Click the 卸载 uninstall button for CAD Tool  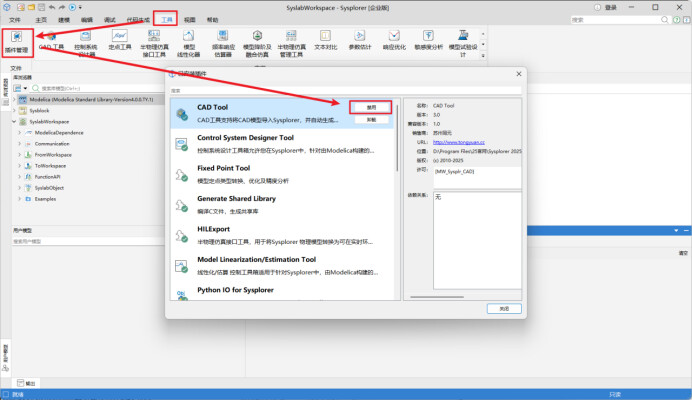(371, 120)
